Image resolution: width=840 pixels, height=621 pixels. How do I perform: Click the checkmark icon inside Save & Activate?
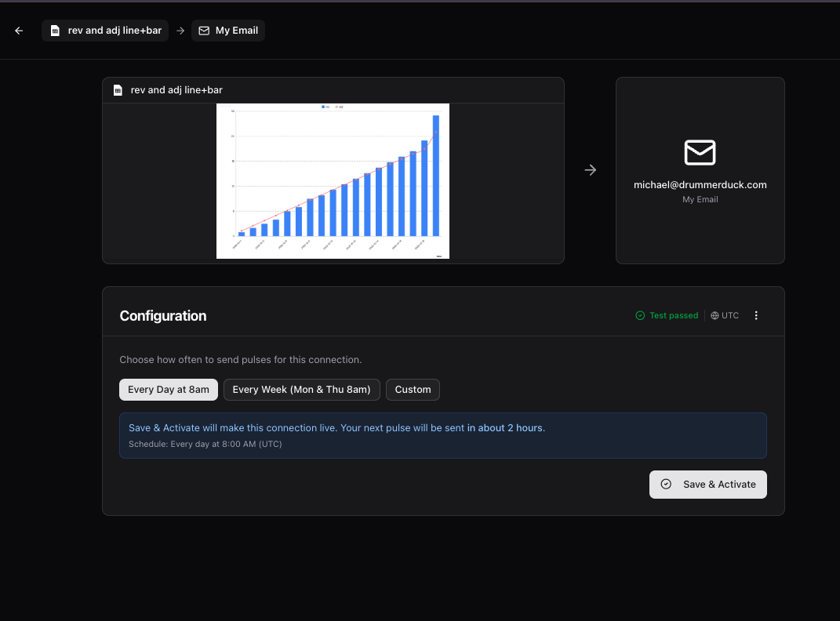point(666,485)
